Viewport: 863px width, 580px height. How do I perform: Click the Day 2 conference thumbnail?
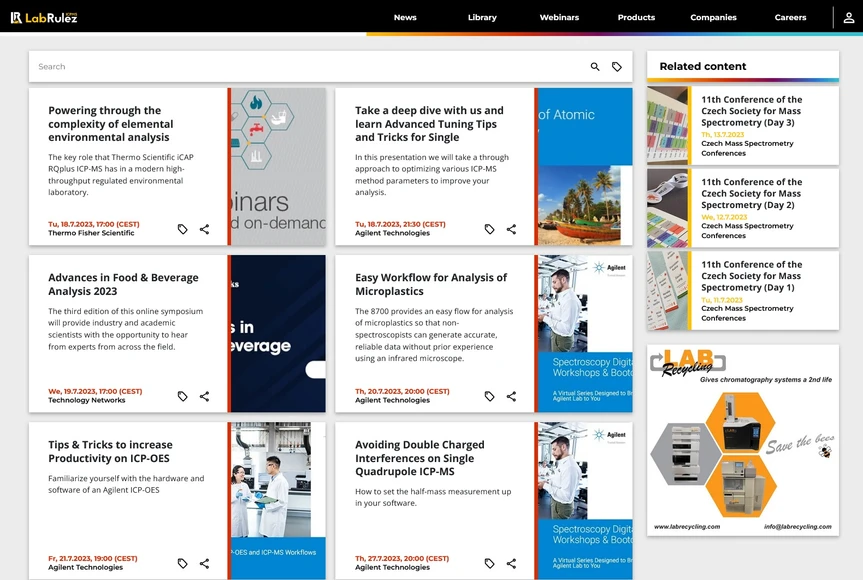click(668, 208)
